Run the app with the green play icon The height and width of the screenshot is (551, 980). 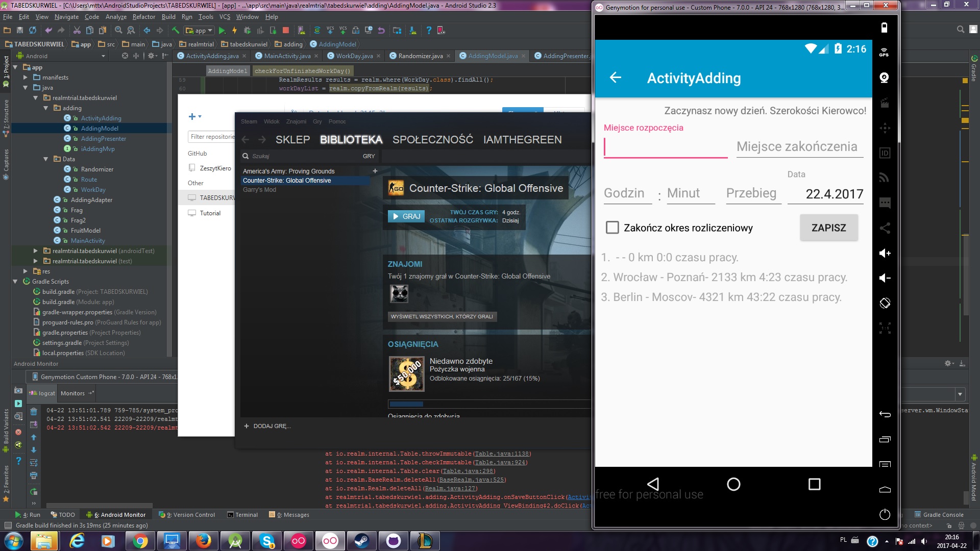(222, 31)
